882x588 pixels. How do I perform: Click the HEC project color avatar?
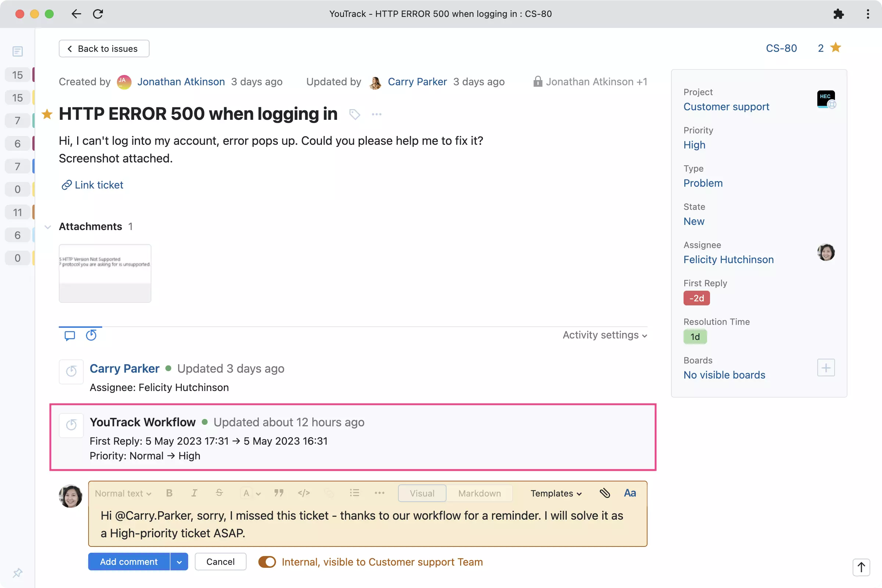pyautogui.click(x=825, y=98)
